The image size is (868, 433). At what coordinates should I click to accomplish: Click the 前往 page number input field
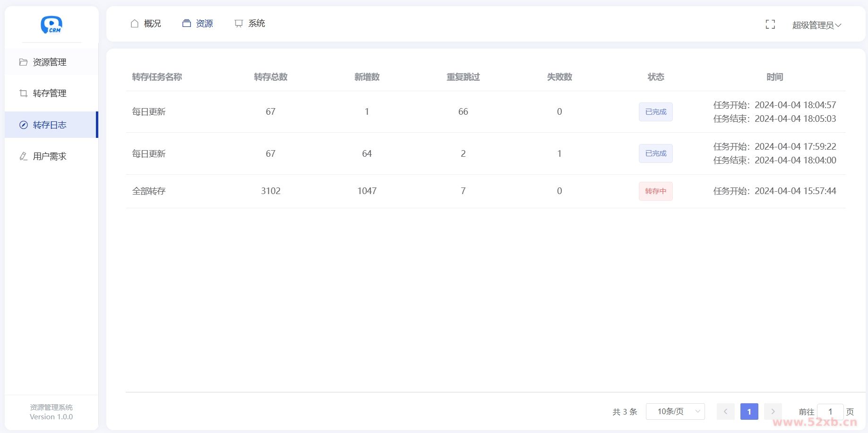click(830, 412)
